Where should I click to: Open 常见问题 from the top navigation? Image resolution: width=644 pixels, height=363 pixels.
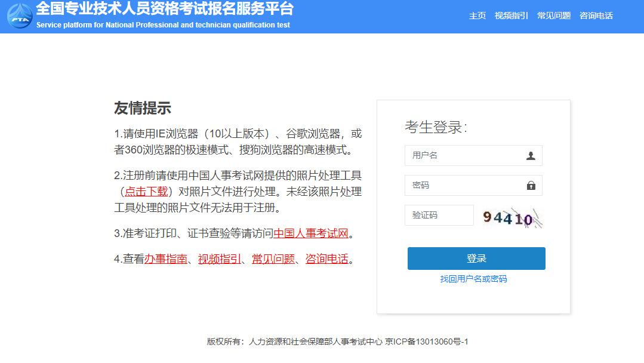coord(553,16)
